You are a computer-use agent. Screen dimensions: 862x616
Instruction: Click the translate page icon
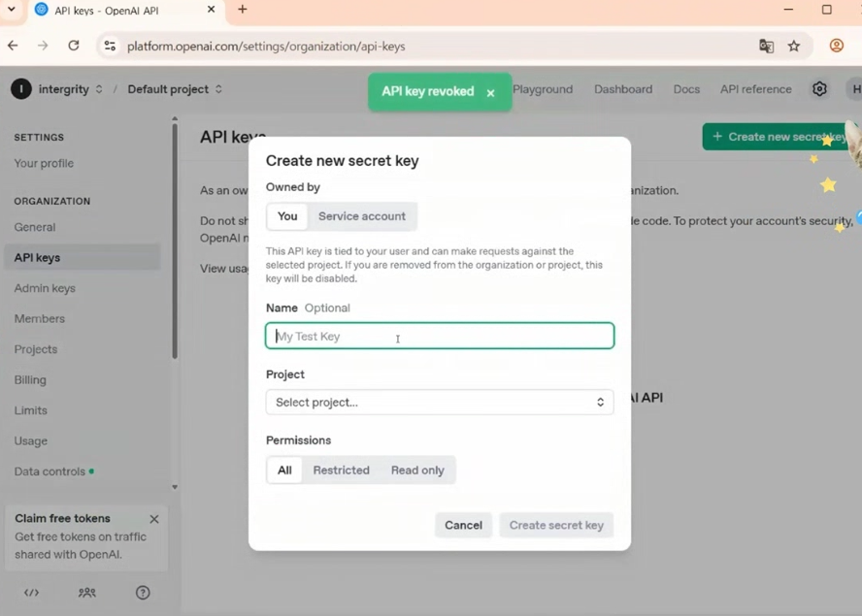click(766, 47)
